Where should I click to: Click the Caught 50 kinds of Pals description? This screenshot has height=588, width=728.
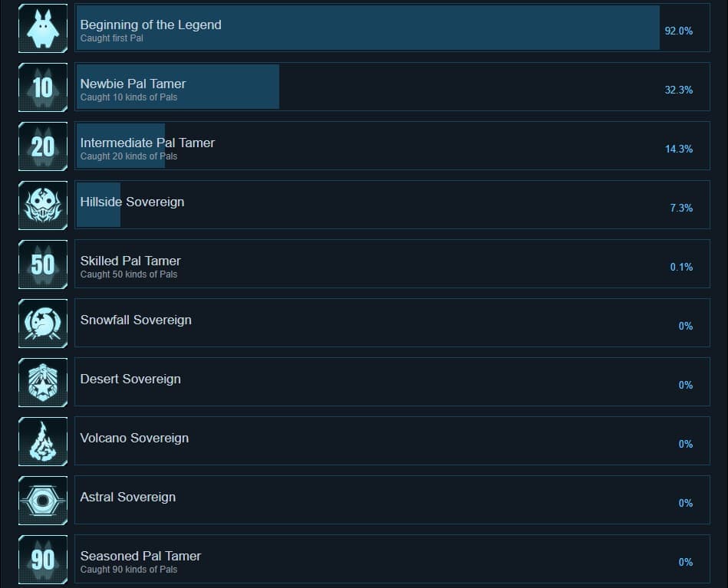click(x=128, y=274)
